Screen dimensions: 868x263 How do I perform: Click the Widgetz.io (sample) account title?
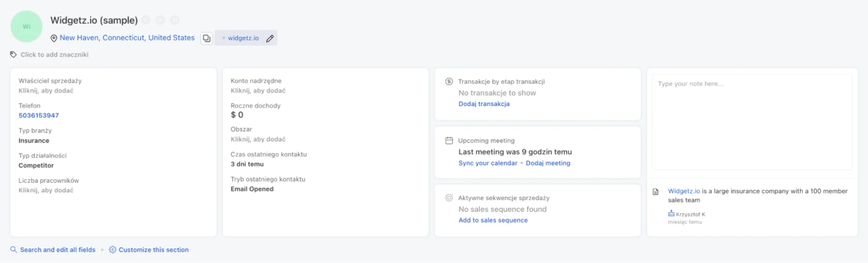[94, 20]
